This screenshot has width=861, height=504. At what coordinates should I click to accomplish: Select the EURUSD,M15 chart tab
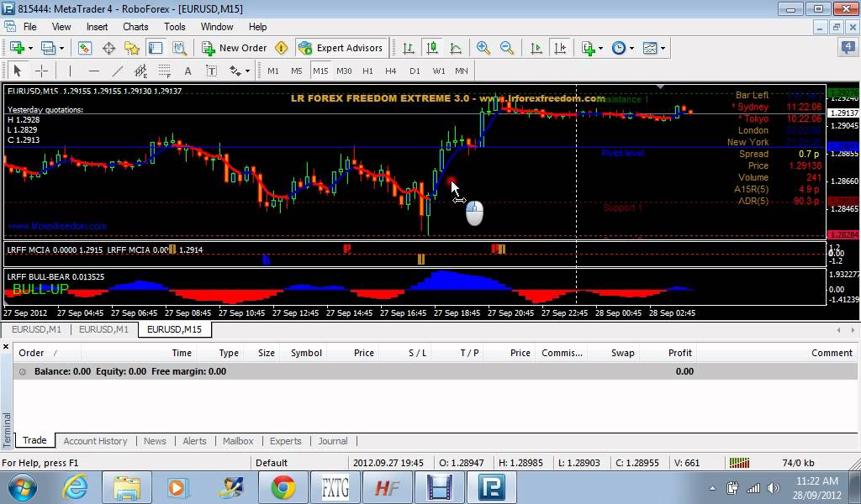point(175,329)
